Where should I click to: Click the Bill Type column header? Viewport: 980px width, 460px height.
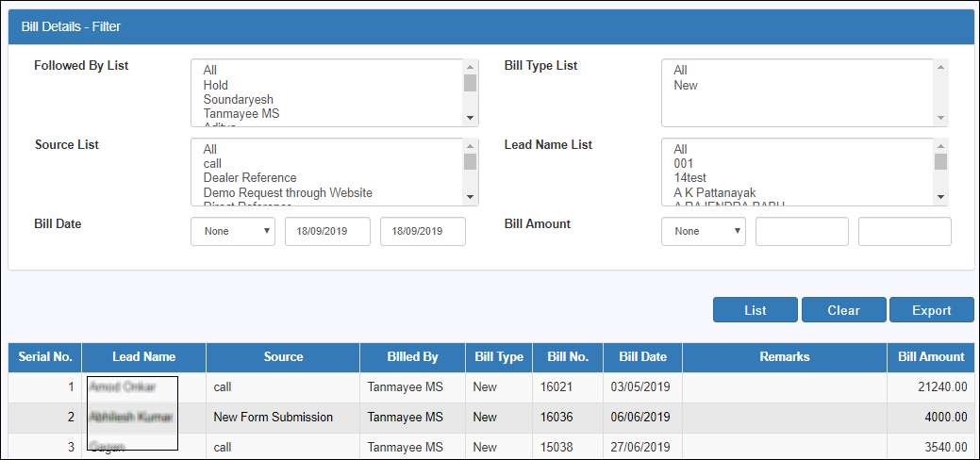pos(499,357)
